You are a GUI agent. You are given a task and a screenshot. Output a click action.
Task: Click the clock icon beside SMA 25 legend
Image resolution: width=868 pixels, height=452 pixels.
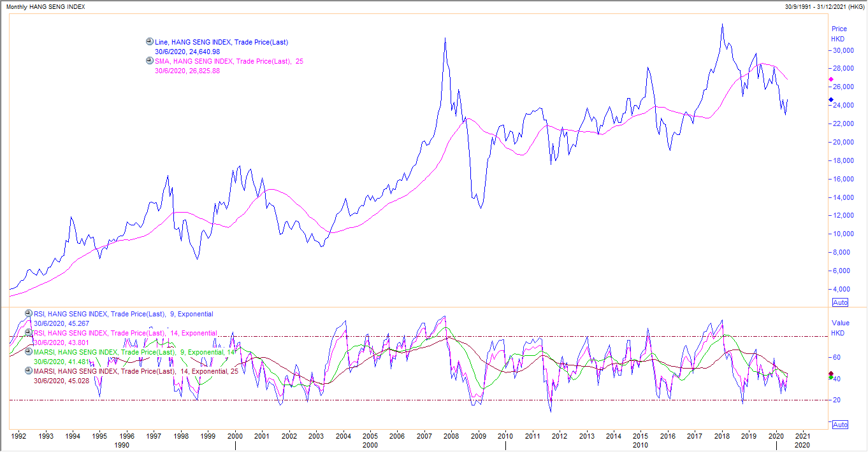[149, 61]
